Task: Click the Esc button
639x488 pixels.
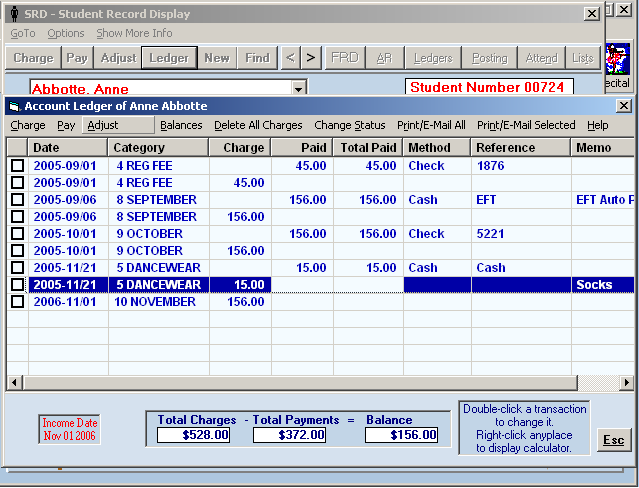Action: point(614,440)
